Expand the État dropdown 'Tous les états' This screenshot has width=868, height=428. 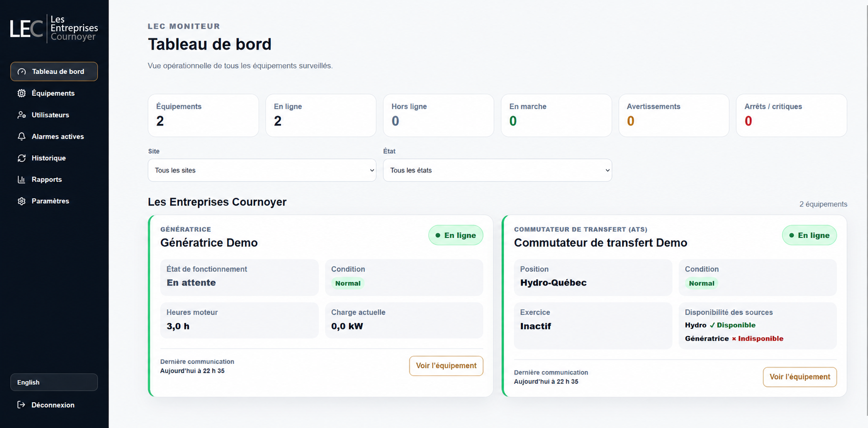[497, 171]
